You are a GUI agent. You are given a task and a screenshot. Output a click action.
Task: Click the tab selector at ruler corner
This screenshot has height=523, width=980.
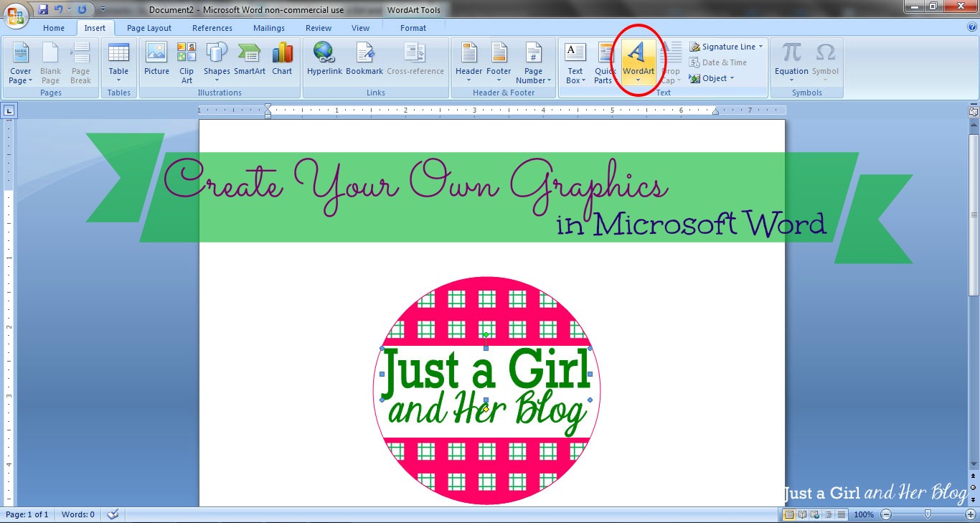(x=9, y=110)
